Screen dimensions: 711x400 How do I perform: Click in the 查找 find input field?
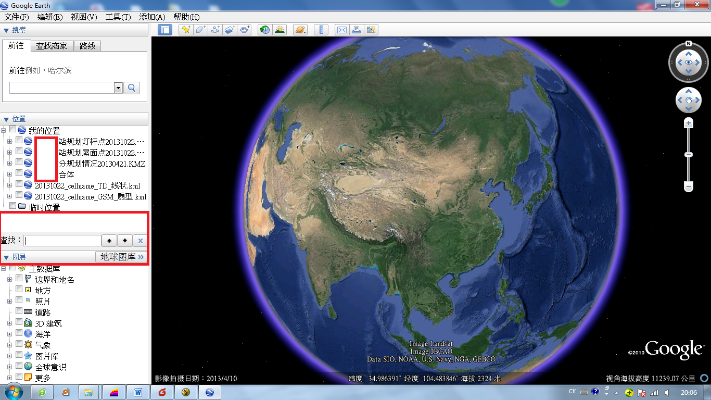pos(63,241)
